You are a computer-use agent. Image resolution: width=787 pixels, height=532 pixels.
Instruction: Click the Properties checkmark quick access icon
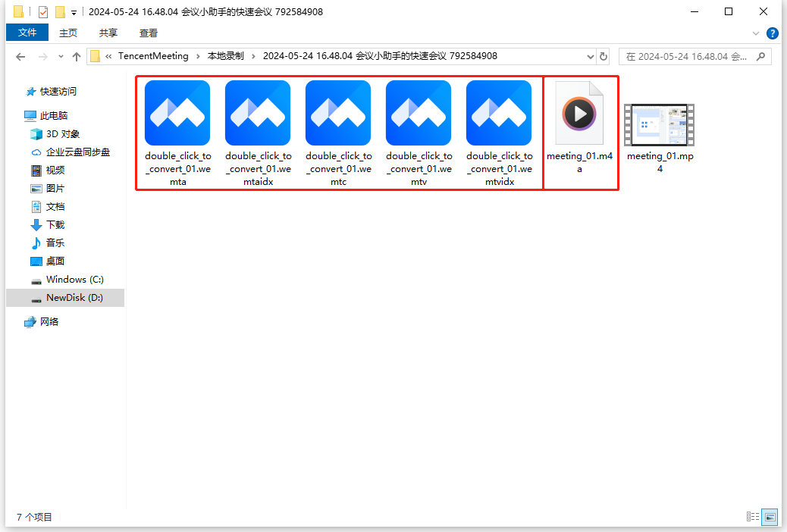coord(43,11)
